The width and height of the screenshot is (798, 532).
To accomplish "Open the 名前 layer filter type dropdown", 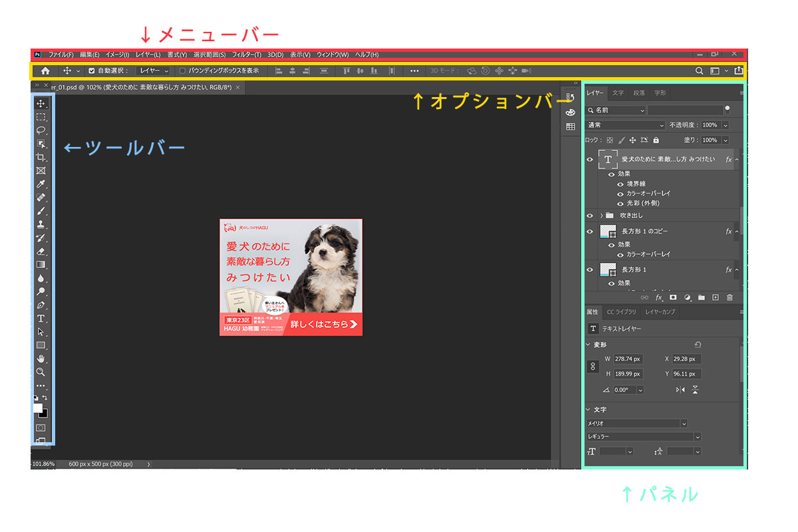I will tap(616, 110).
